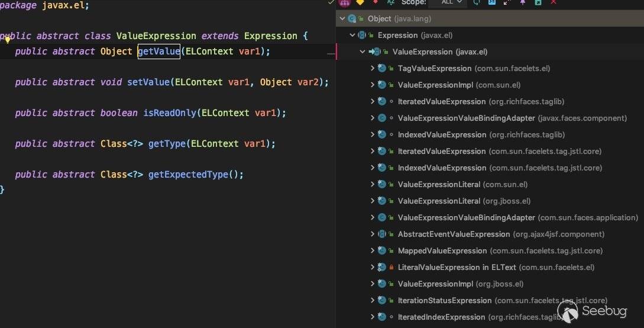
Task: Click abstract class icon of AbstractEventValueExpression
Action: coord(381,234)
